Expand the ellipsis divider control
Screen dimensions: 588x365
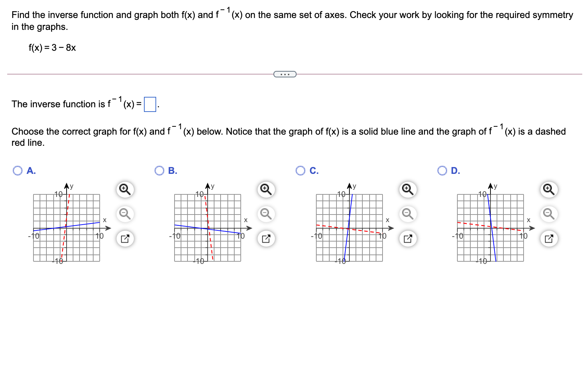[284, 74]
